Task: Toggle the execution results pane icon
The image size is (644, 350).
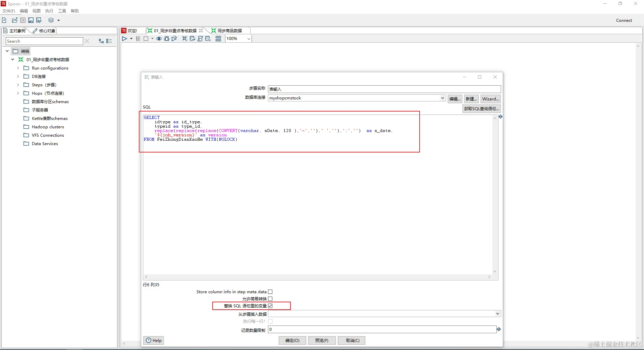Action: [218, 39]
